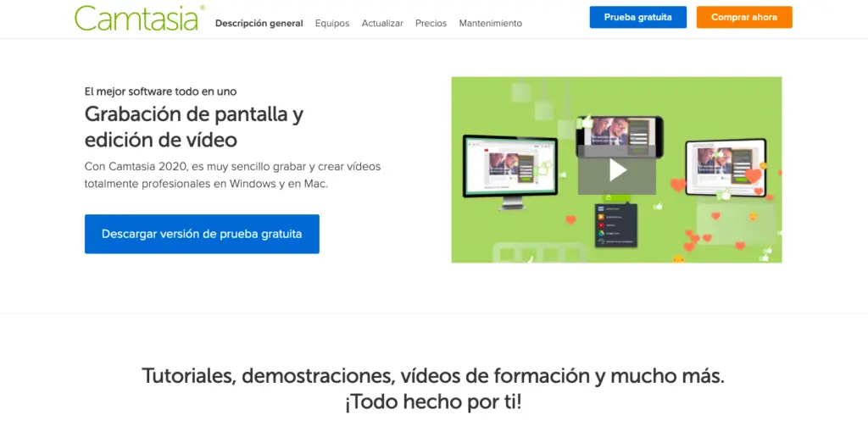This screenshot has height=443, width=868.
Task: Click the Con Camtasia 2020 description paragraph
Action: tap(232, 174)
